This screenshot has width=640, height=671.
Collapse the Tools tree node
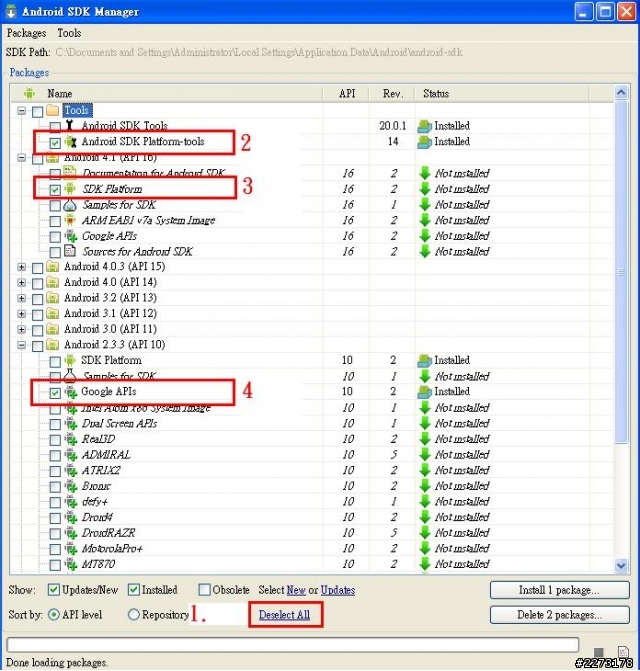point(21,111)
